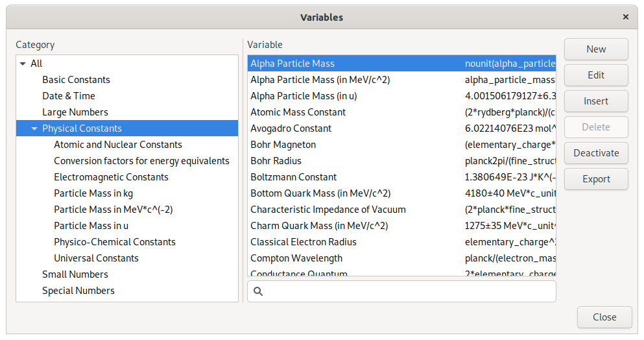Collapse the Physical Constants expander arrow
Viewport: 644px width, 340px height.
click(34, 128)
